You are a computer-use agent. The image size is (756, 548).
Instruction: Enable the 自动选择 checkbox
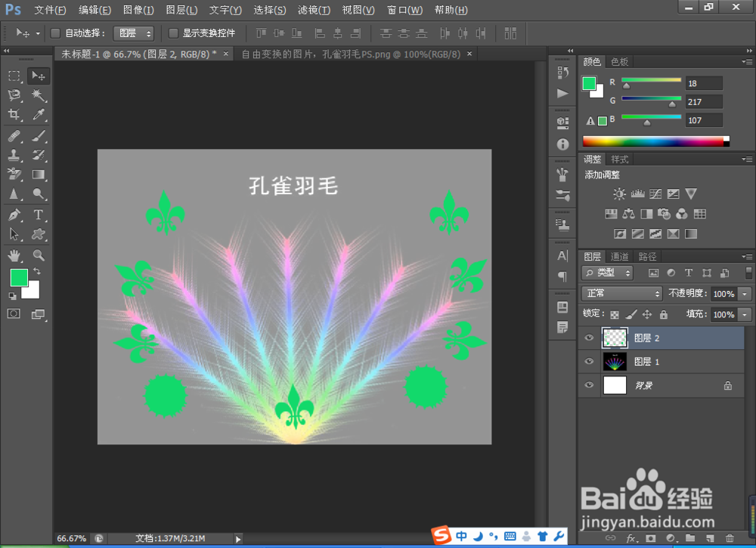tap(55, 33)
